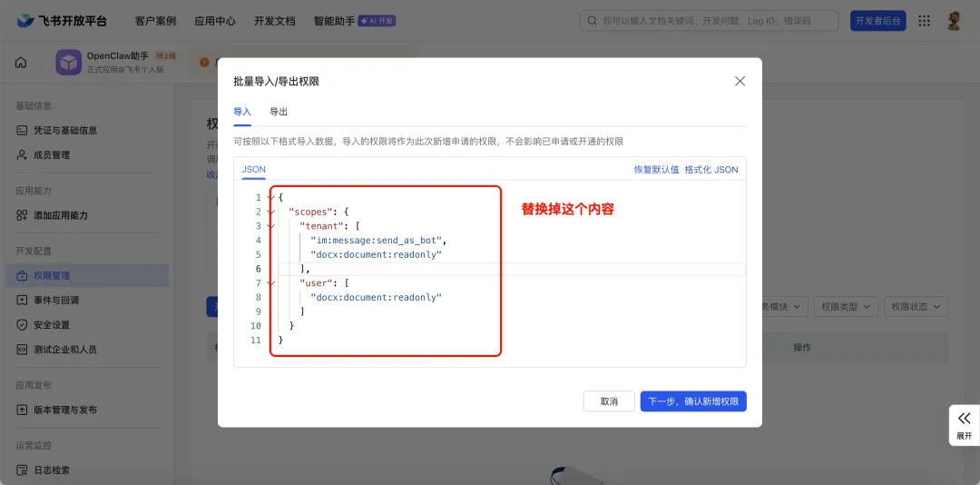Image resolution: width=980 pixels, height=485 pixels.
Task: Open 事件与回调 in sidebar
Action: click(87, 301)
